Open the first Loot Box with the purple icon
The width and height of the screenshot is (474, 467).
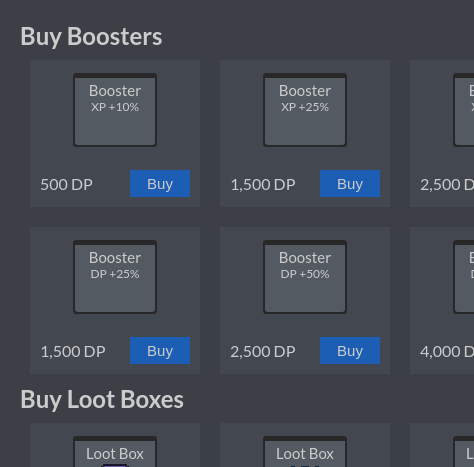pyautogui.click(x=115, y=452)
